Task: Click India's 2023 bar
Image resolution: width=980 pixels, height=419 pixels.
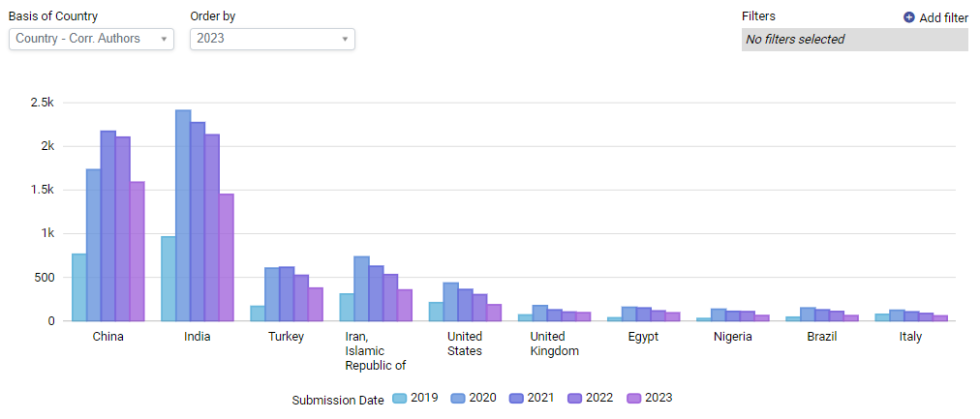Action: [226, 257]
